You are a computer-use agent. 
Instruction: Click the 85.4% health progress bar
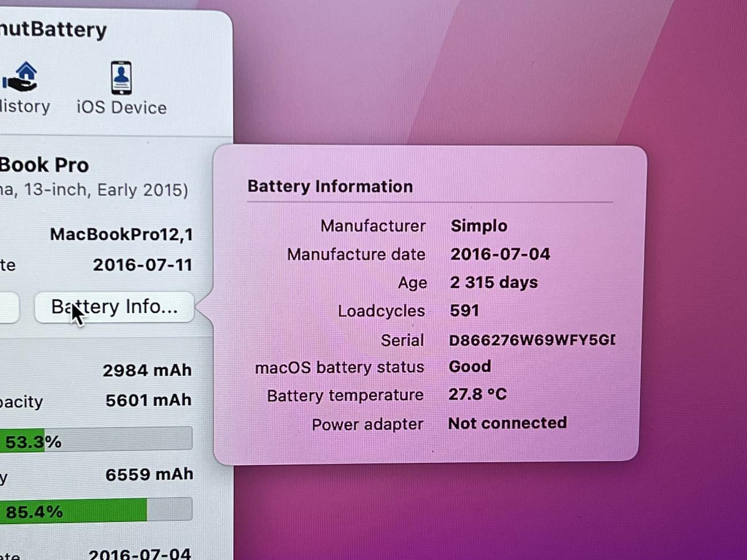(96, 509)
